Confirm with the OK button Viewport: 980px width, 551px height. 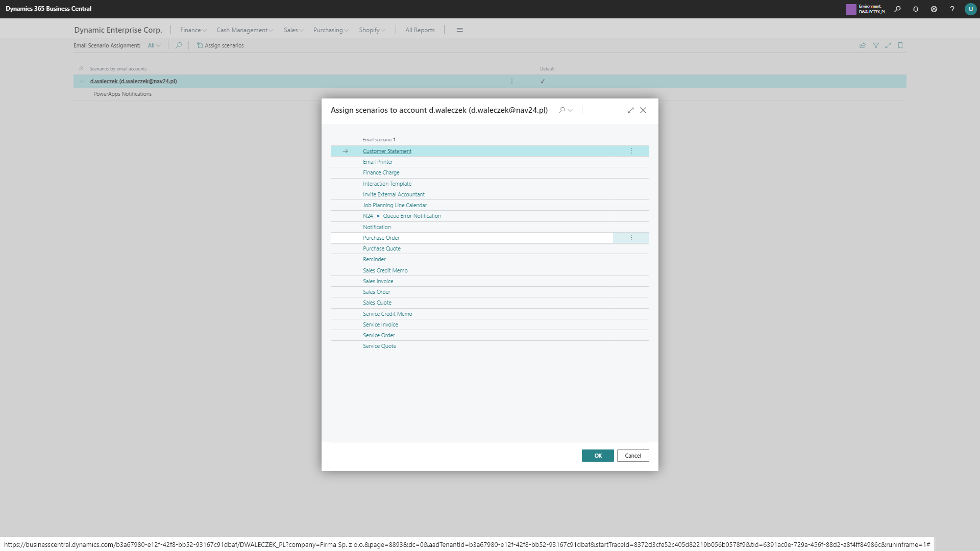point(598,456)
